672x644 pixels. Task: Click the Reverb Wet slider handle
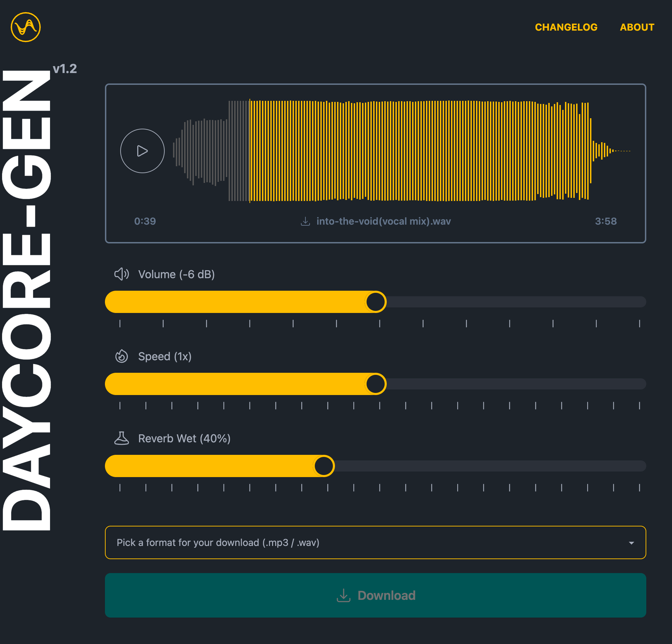[x=323, y=466]
